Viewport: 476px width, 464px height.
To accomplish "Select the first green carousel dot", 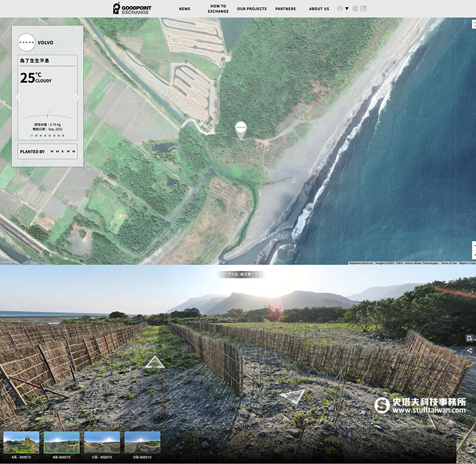I will pos(32,135).
